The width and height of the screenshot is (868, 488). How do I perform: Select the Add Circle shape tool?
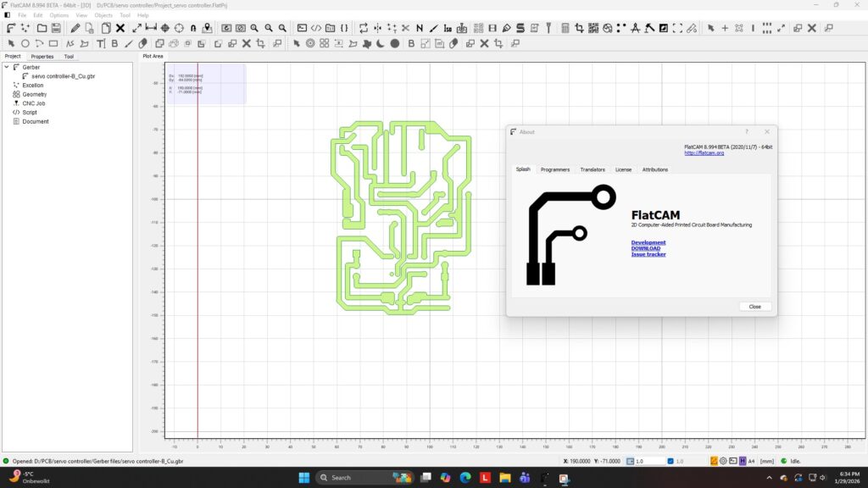pyautogui.click(x=25, y=43)
